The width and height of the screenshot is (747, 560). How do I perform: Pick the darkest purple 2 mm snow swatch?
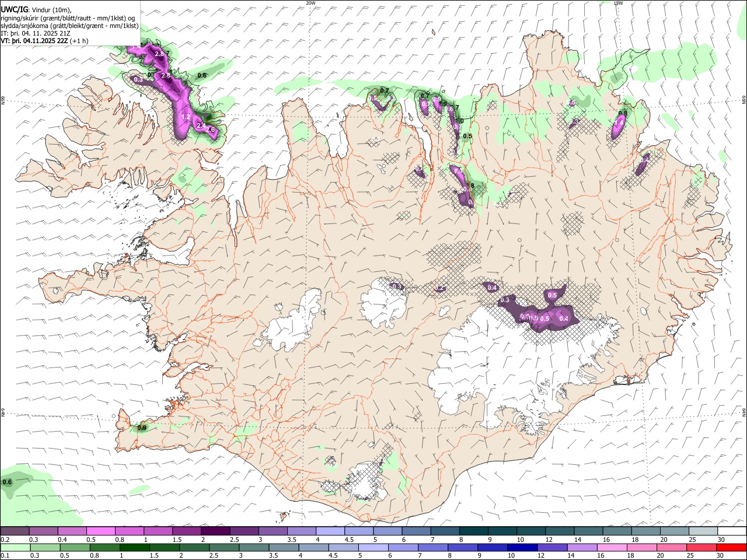click(215, 531)
